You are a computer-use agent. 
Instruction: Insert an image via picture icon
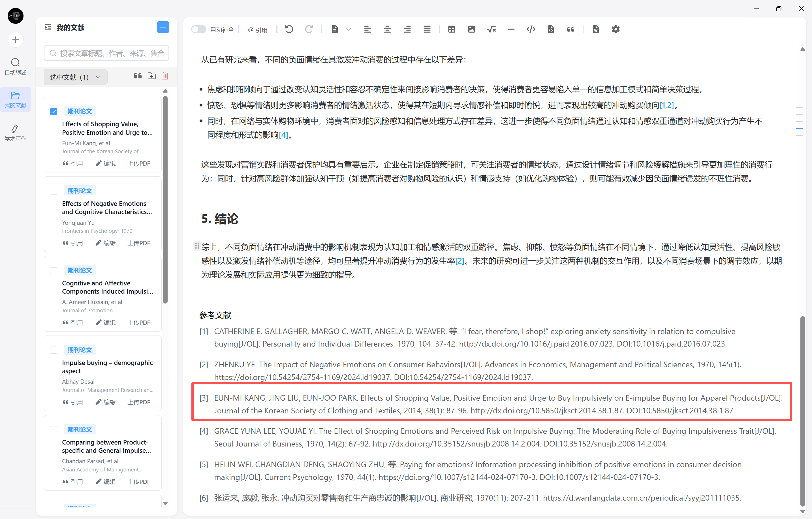click(471, 29)
